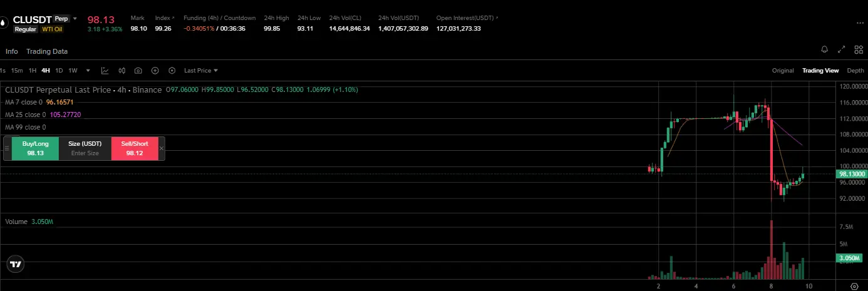Viewport: 868px width, 291px height.
Task: Click the circled dot icon beside Last Price
Action: 172,71
